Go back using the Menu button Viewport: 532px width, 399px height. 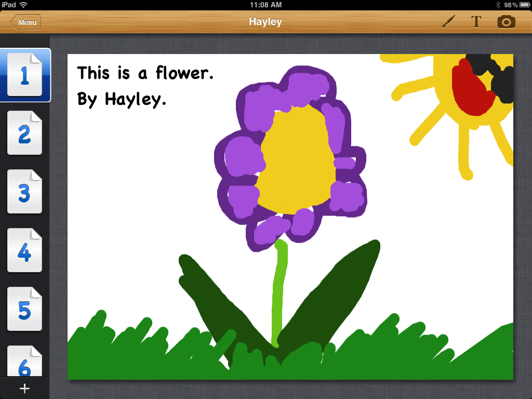click(x=26, y=22)
